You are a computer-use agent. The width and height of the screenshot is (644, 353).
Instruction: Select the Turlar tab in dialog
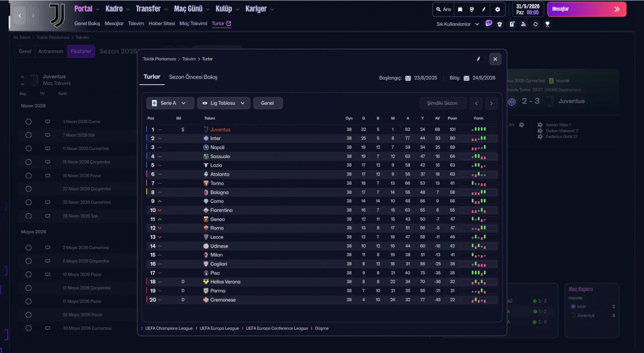pos(152,77)
